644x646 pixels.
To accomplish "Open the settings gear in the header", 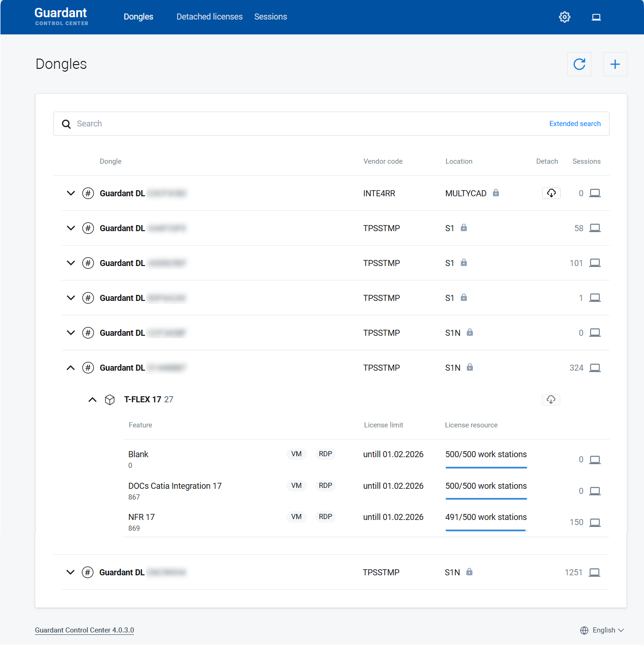I will (564, 17).
